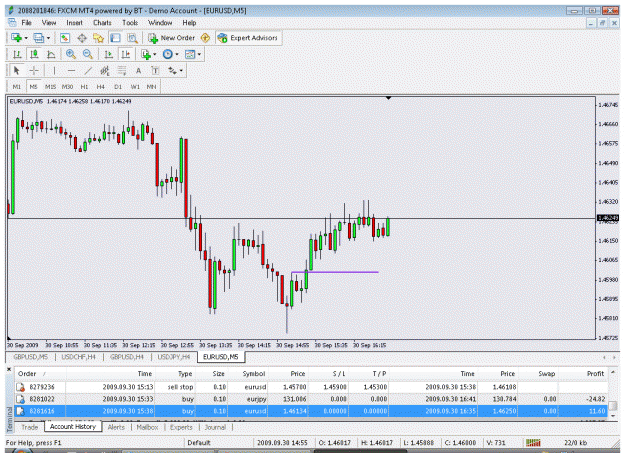Image resolution: width=625 pixels, height=453 pixels.
Task: Click the New Order button
Action: coord(171,38)
